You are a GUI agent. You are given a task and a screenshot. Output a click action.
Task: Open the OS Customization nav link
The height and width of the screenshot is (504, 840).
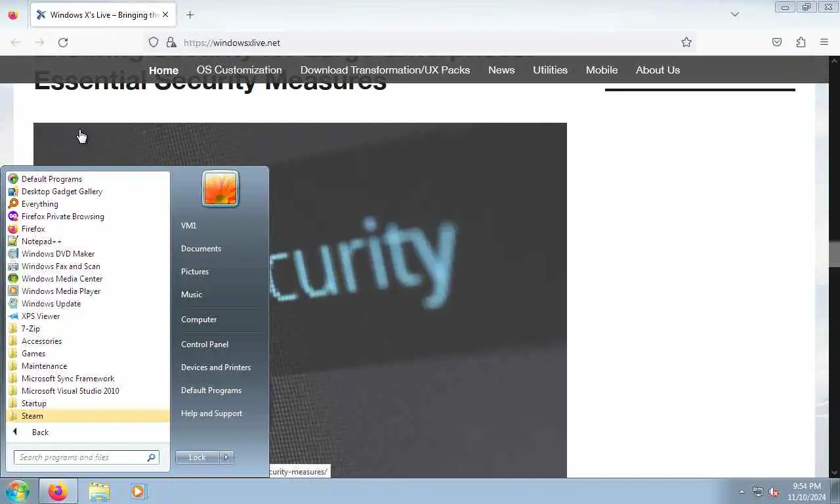click(x=240, y=70)
